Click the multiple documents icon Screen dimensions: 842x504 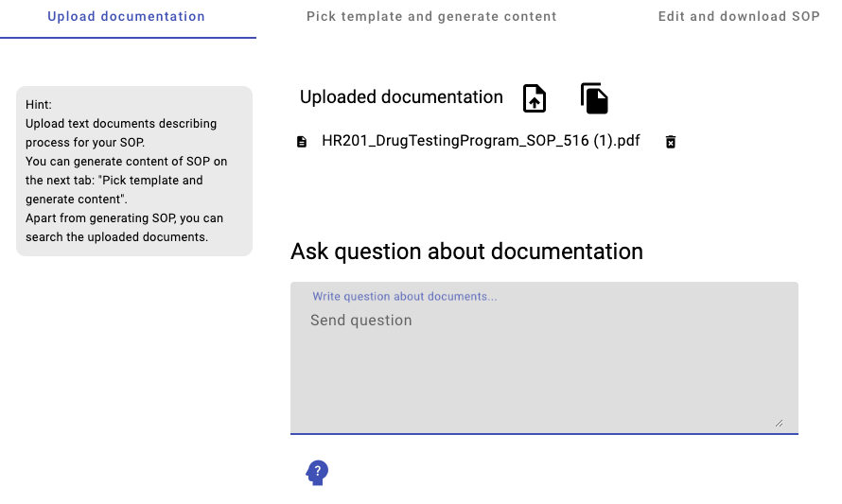click(x=593, y=98)
